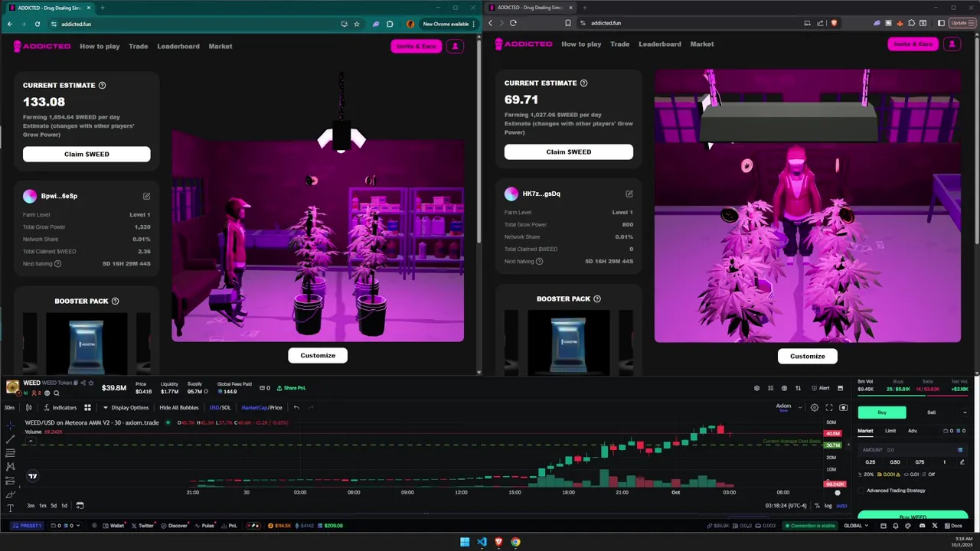Viewport: 980px width, 551px height.
Task: Click Share PnL link
Action: point(290,388)
